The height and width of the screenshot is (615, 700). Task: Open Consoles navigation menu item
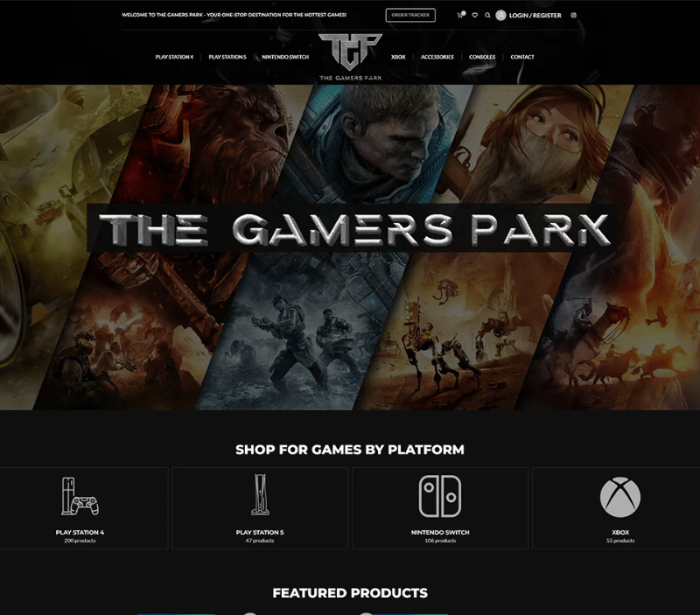[482, 57]
